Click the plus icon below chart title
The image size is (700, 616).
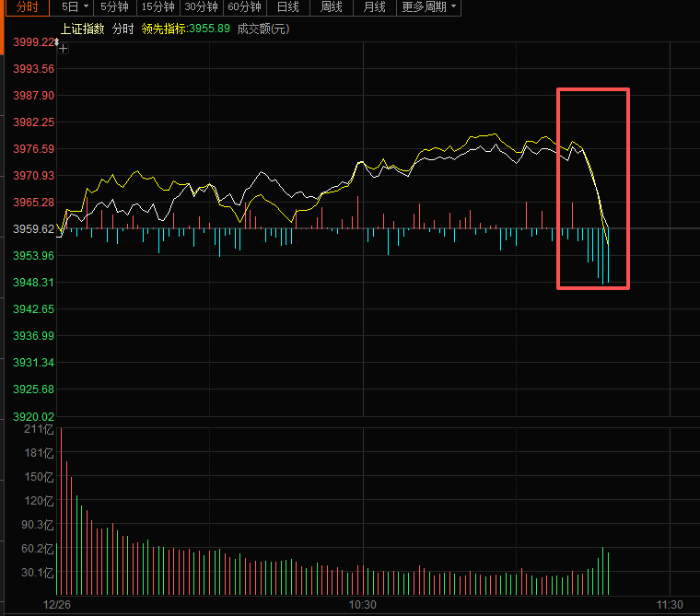click(63, 48)
